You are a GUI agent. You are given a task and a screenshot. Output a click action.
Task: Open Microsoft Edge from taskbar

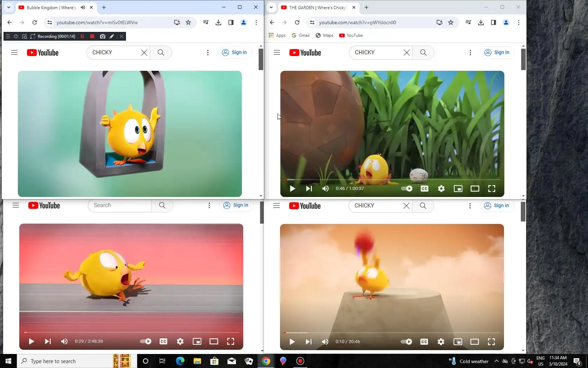point(180,361)
